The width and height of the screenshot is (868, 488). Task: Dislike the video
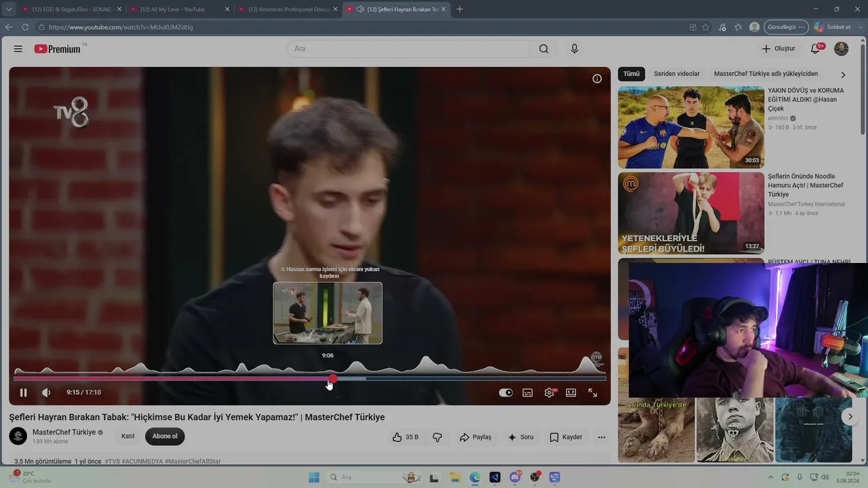(437, 437)
